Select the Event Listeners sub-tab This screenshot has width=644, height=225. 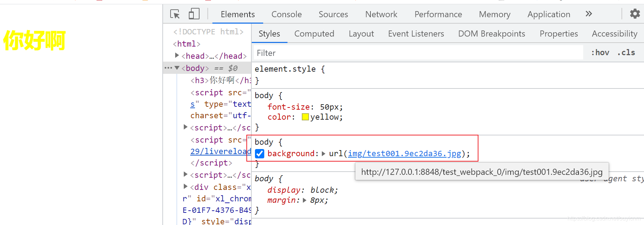[x=416, y=34]
